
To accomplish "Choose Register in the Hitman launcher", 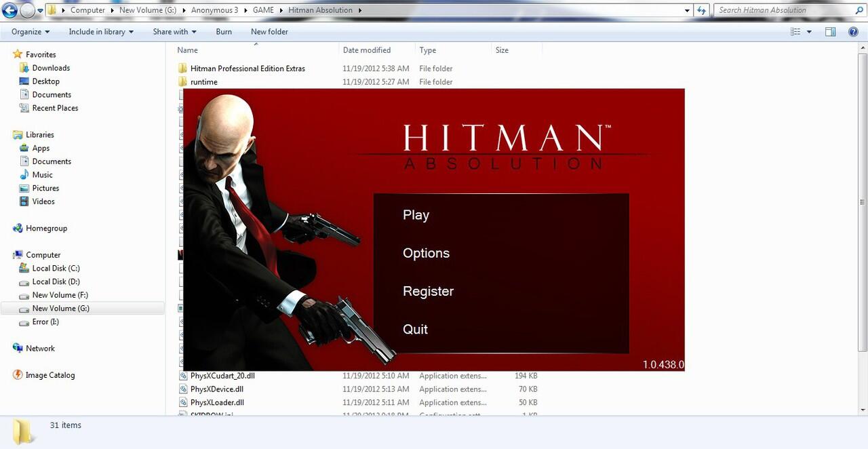I will coord(428,291).
